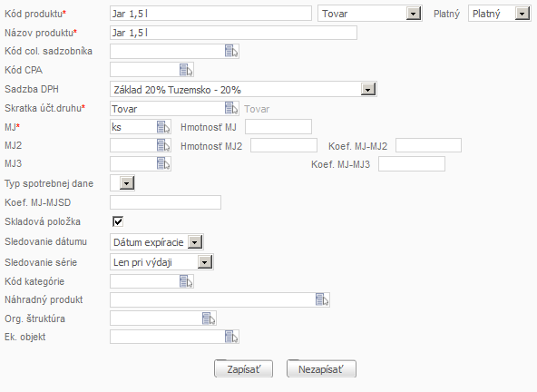Open lookup icon for Kód CPA

tap(186, 70)
